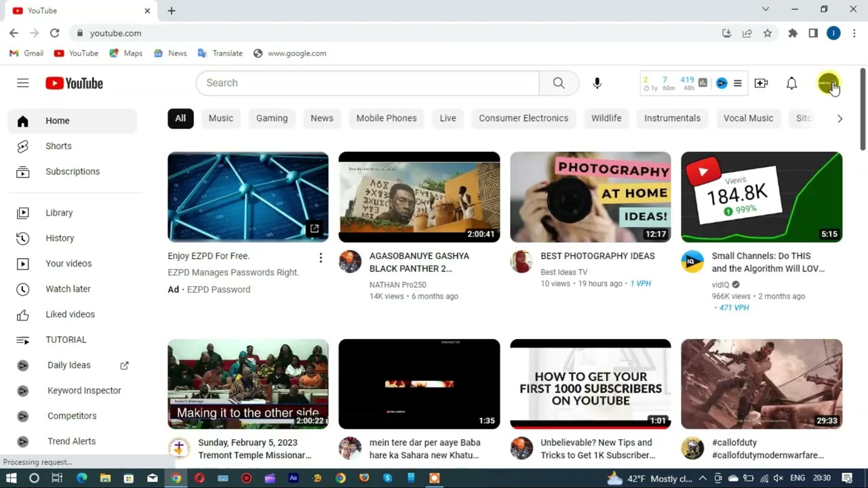Open Windows Start menu

click(12, 478)
